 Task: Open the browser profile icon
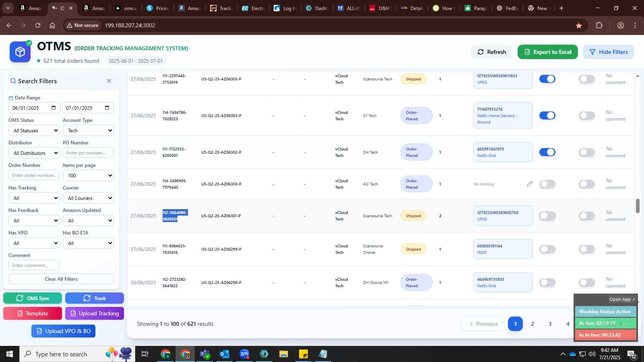[621, 25]
